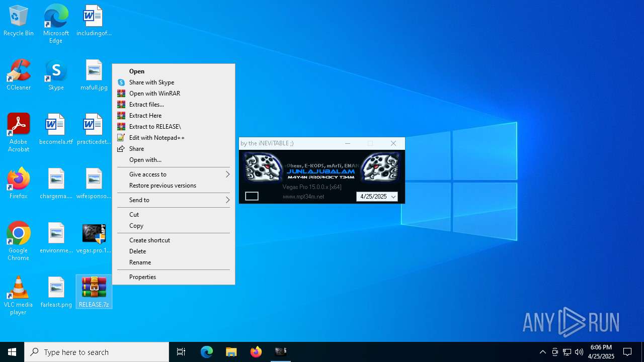The image size is (644, 362).
Task: Select the practicedet Word document
Action: coord(94,129)
